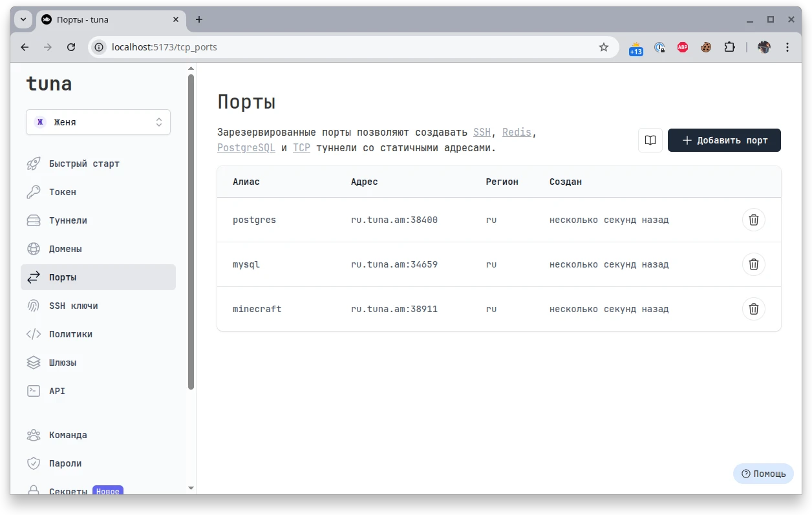812x515 pixels.
Task: Click the Domains globe icon
Action: [x=34, y=249]
